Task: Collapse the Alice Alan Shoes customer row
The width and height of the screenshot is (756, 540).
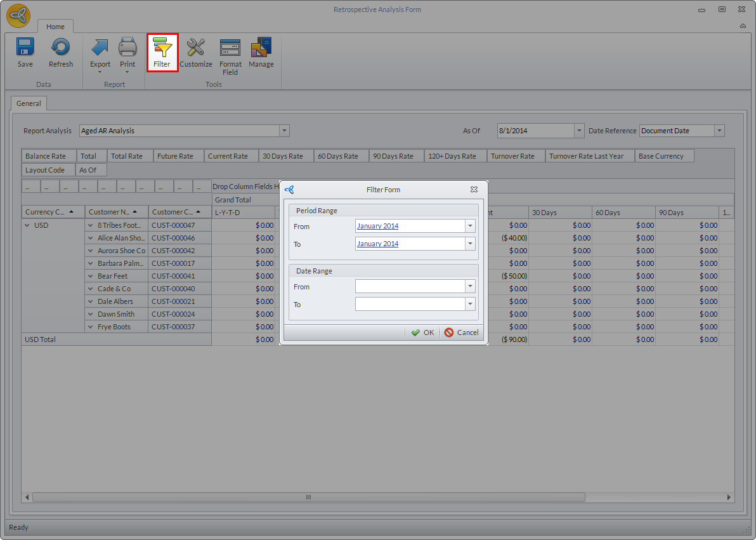Action: [x=91, y=238]
